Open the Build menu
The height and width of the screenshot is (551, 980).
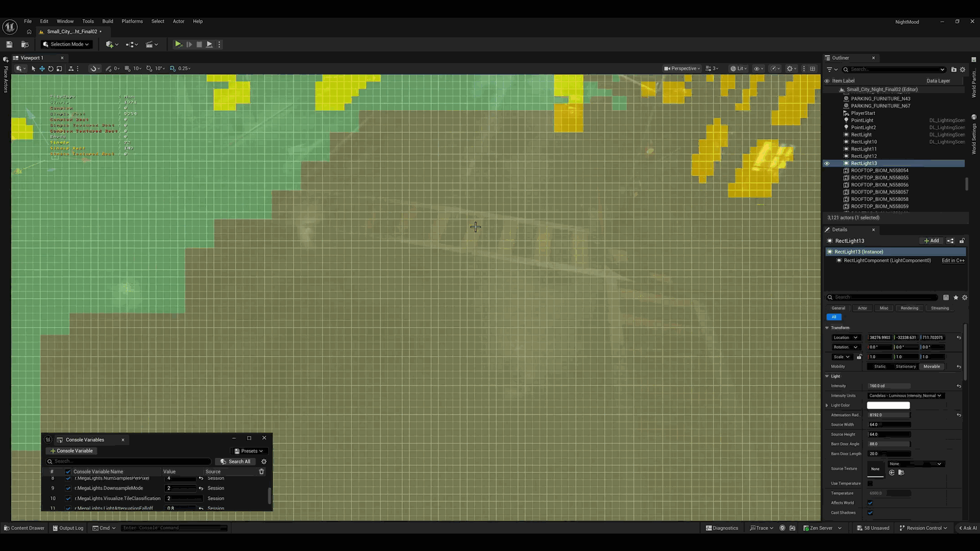pyautogui.click(x=108, y=21)
